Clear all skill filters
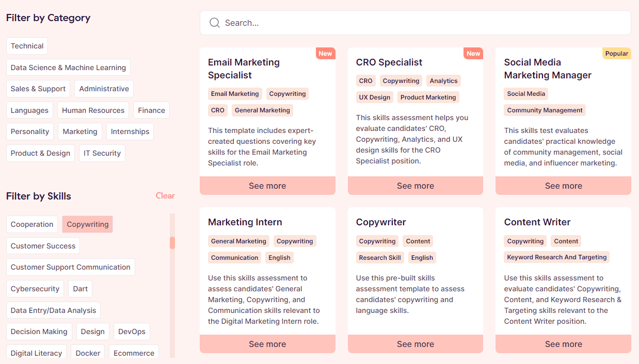Image resolution: width=639 pixels, height=364 pixels. coord(165,196)
